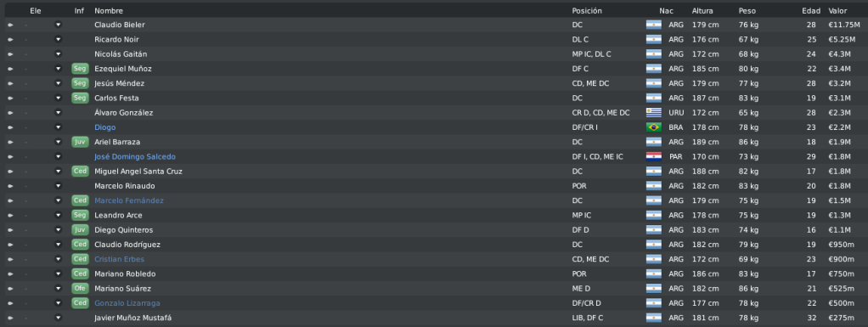Click the Uruguay flag for Álvaro González
The height and width of the screenshot is (327, 868).
pyautogui.click(x=654, y=112)
